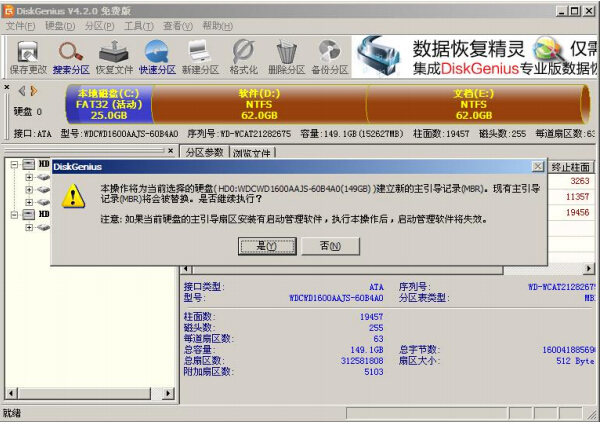Select the 文档 E: NTFS partition bar
Image resolution: width=602 pixels, height=424 pixels.
476,104
